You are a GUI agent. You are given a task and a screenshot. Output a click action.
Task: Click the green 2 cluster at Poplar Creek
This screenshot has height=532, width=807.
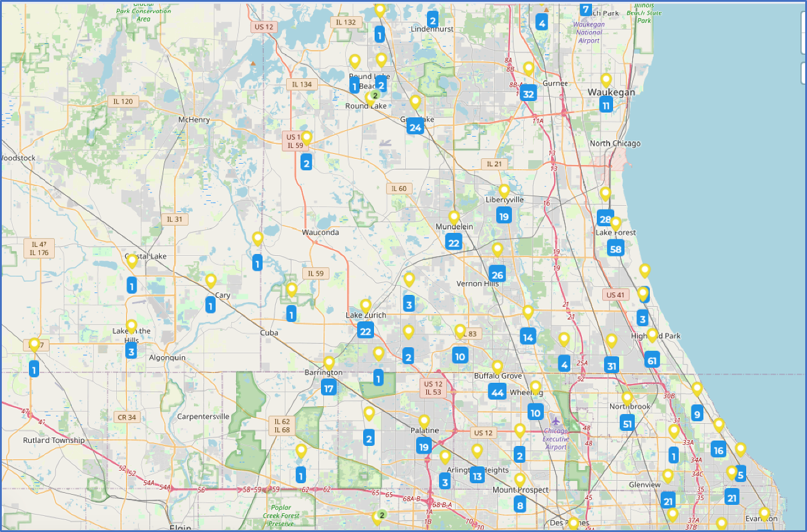click(x=381, y=515)
